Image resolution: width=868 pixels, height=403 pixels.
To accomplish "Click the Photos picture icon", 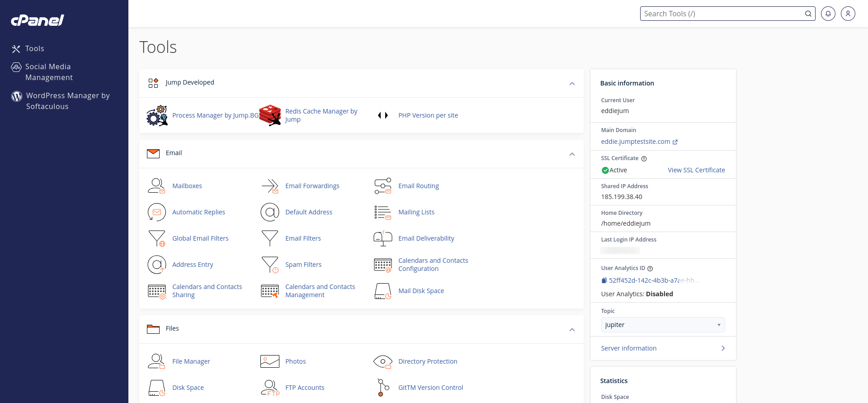I will (270, 361).
